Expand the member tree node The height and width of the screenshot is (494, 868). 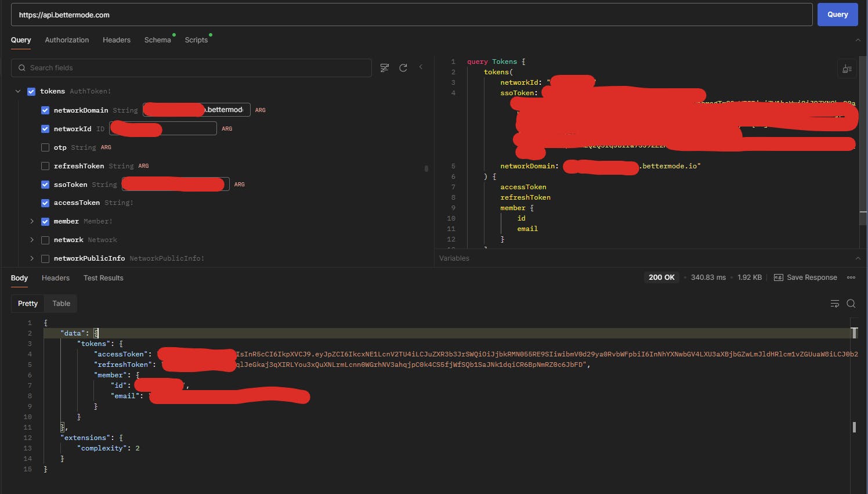32,221
